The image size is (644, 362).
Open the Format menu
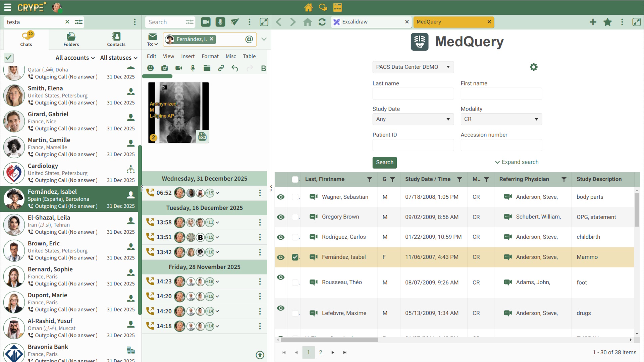[x=210, y=56]
